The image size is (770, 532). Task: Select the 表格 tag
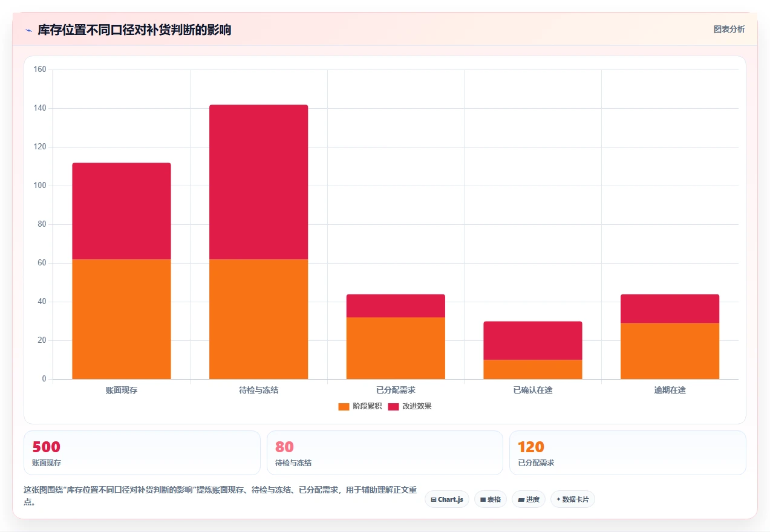(491, 499)
